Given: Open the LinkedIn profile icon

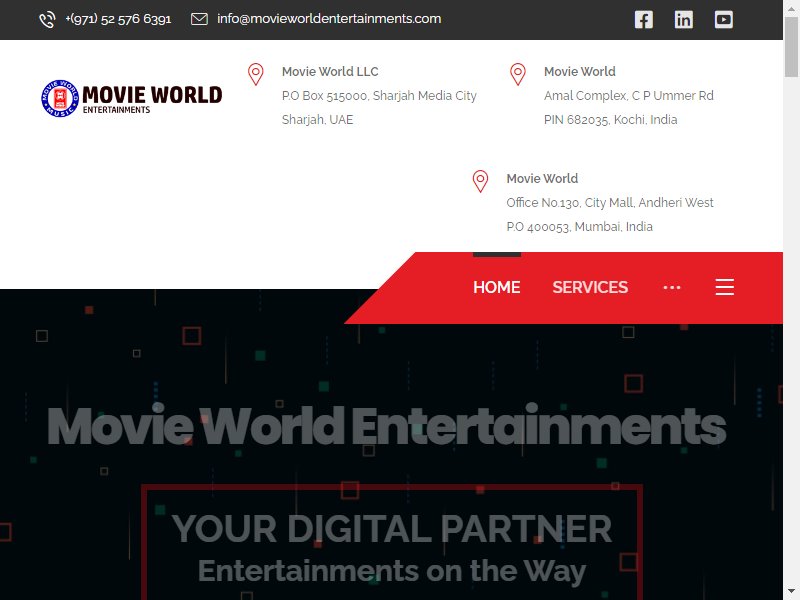Looking at the screenshot, I should pyautogui.click(x=684, y=20).
